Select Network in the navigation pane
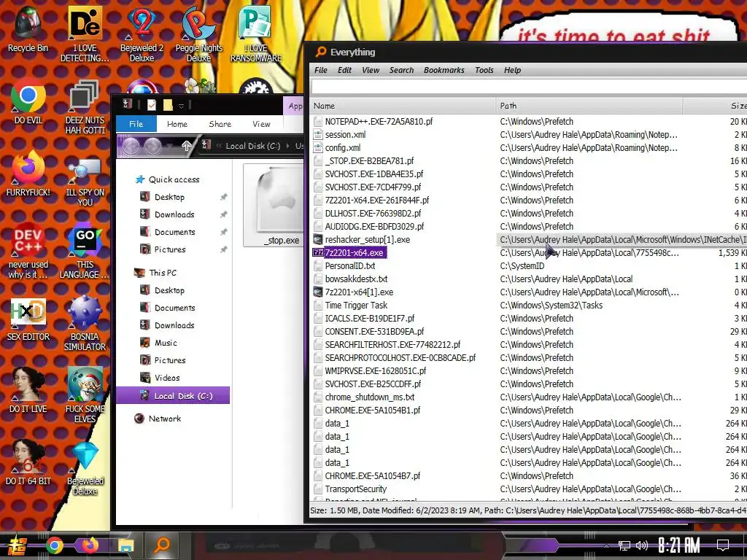Viewport: 747px width, 560px height. coord(158,419)
